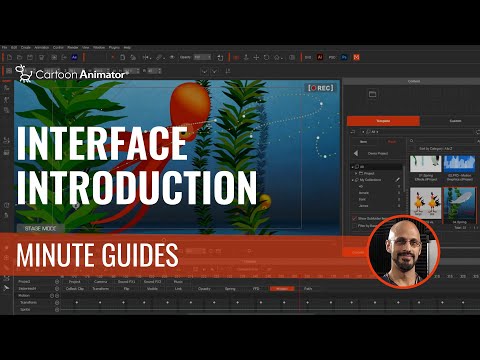Open the home view dropdown icon
The width and height of the screenshot is (480, 360).
[278, 57]
